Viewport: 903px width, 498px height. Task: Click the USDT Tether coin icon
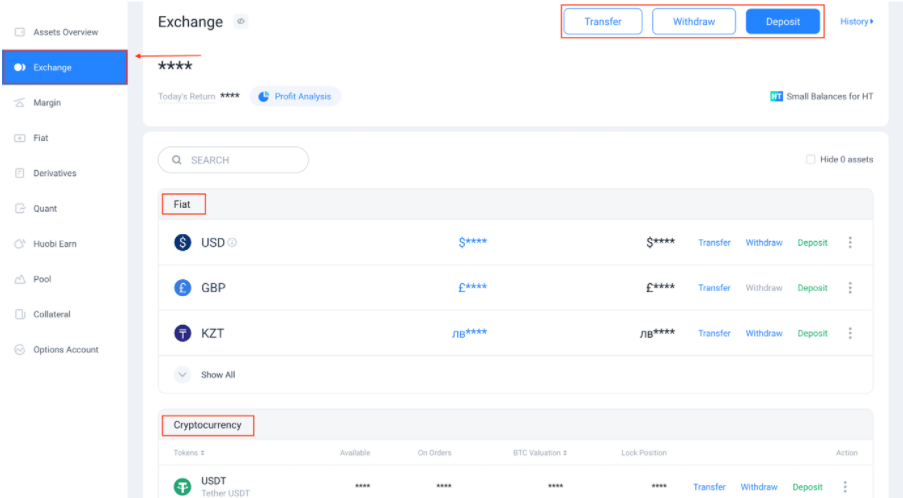click(183, 486)
